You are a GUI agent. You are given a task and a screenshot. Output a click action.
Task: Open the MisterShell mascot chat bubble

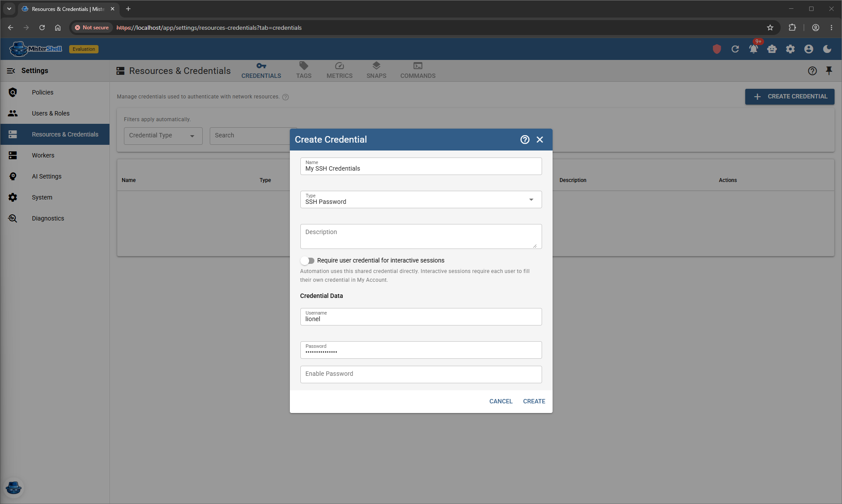point(14,487)
